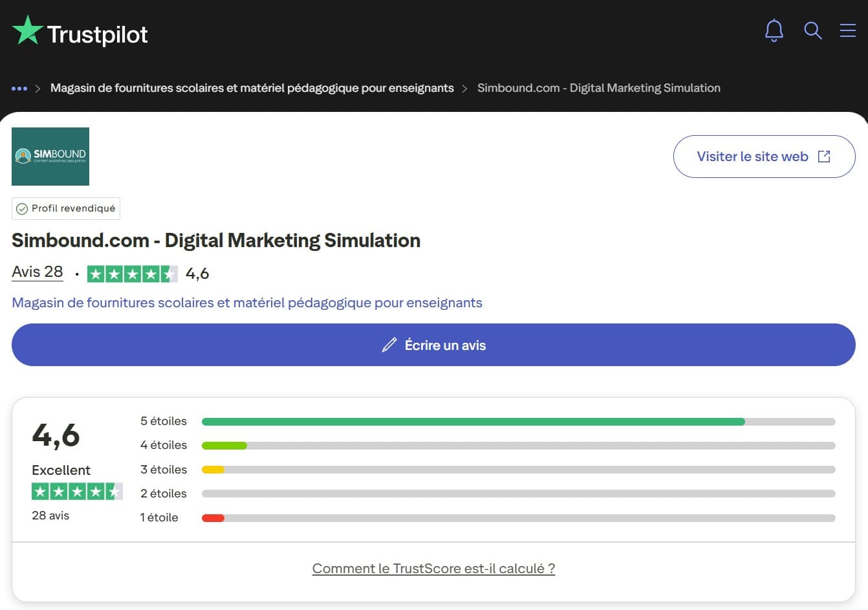This screenshot has height=610, width=868.
Task: Click the Profil revendiqué badge
Action: [65, 208]
